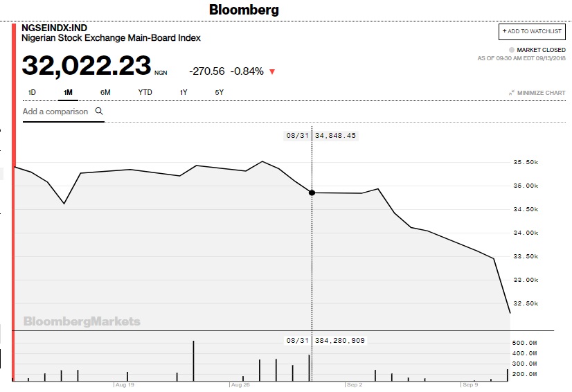Show the 6M chart range
Viewport: 572px width, 392px height.
click(x=105, y=92)
